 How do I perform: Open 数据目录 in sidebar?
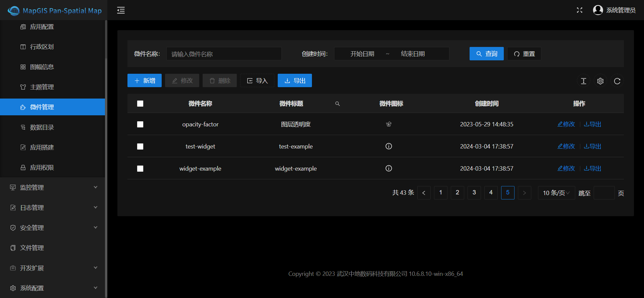53,127
